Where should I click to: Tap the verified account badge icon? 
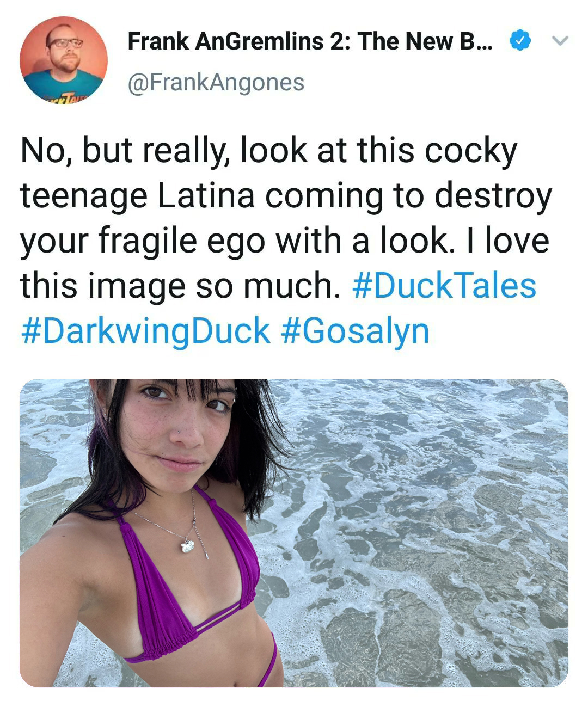(x=519, y=41)
